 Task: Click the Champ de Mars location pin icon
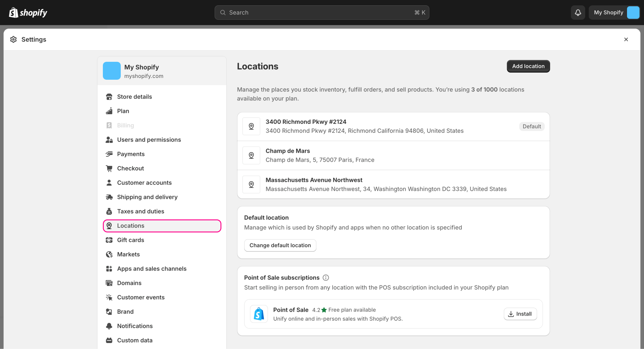pyautogui.click(x=251, y=156)
